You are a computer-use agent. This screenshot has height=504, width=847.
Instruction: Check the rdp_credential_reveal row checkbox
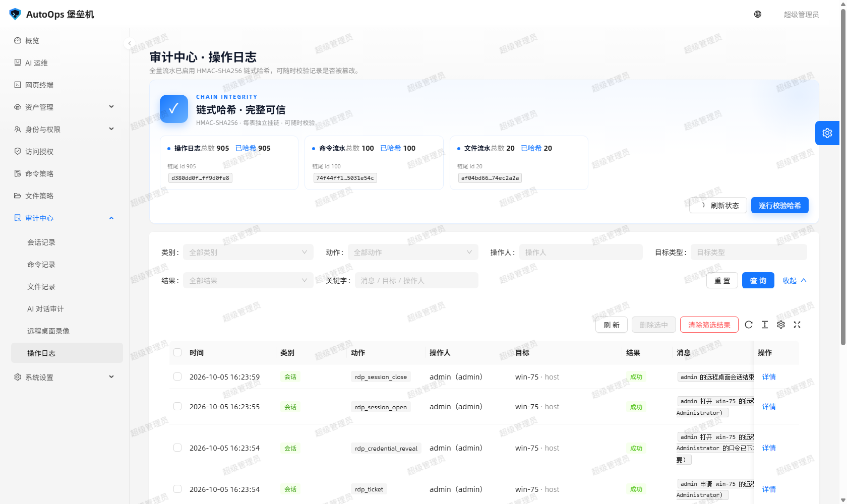tap(177, 448)
